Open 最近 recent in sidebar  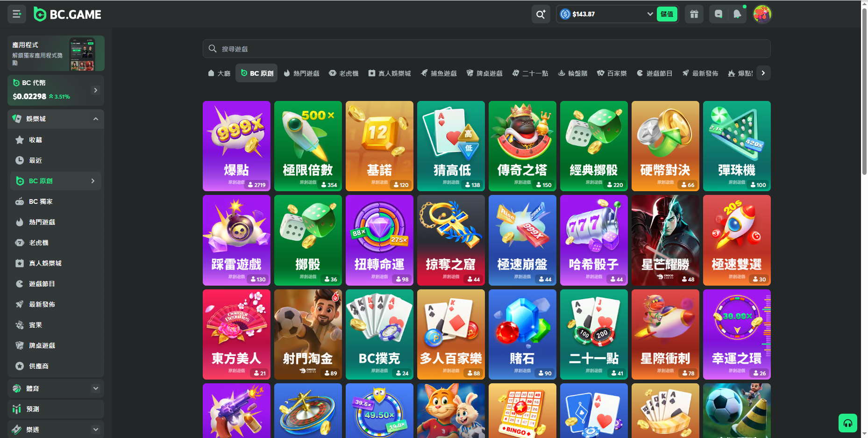pyautogui.click(x=56, y=160)
